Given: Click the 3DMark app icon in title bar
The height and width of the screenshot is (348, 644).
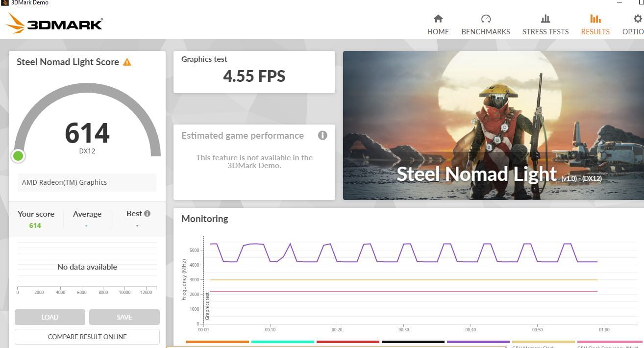Looking at the screenshot, I should click(x=5, y=3).
